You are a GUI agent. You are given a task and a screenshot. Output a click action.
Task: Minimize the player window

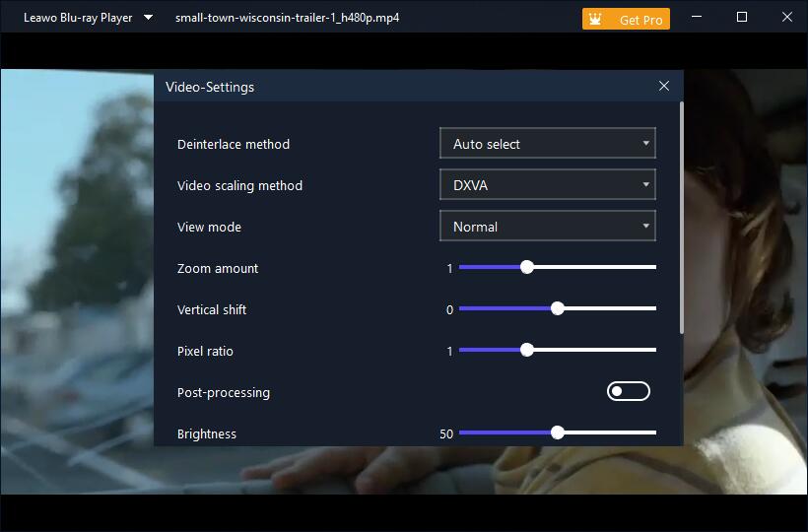pos(698,18)
